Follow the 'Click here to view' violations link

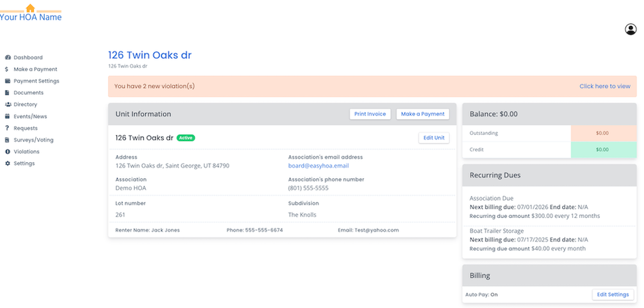604,87
